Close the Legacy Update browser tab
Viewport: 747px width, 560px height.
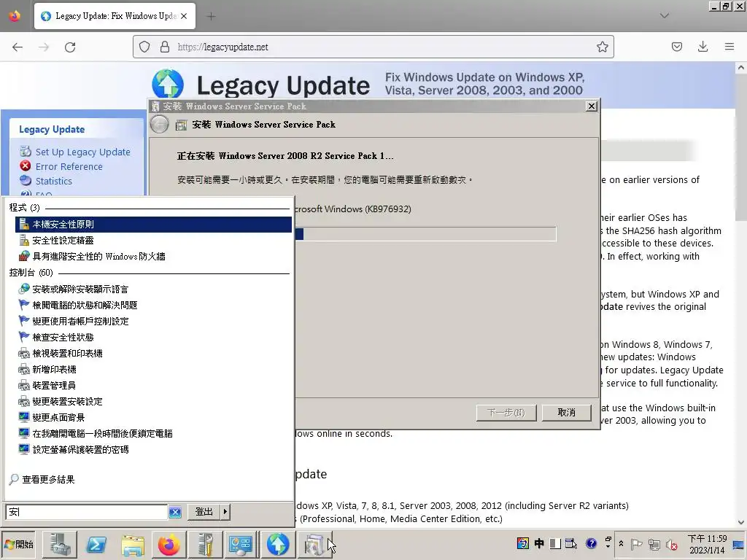click(184, 16)
